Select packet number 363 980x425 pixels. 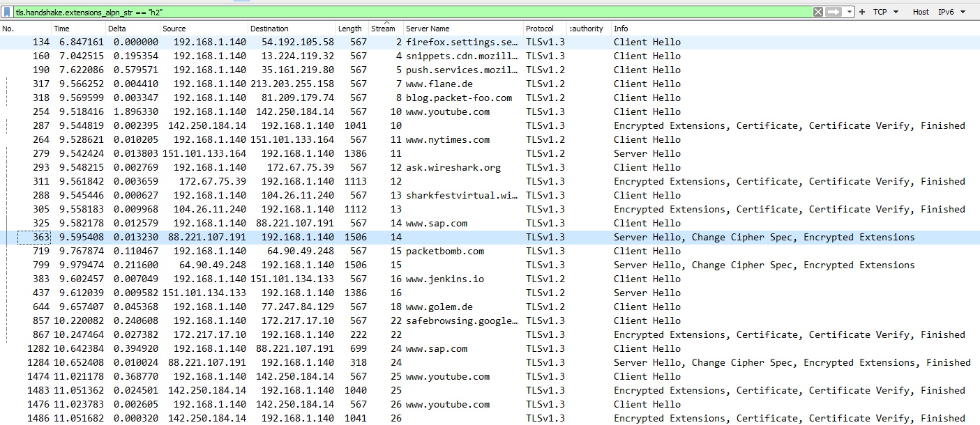490,237
